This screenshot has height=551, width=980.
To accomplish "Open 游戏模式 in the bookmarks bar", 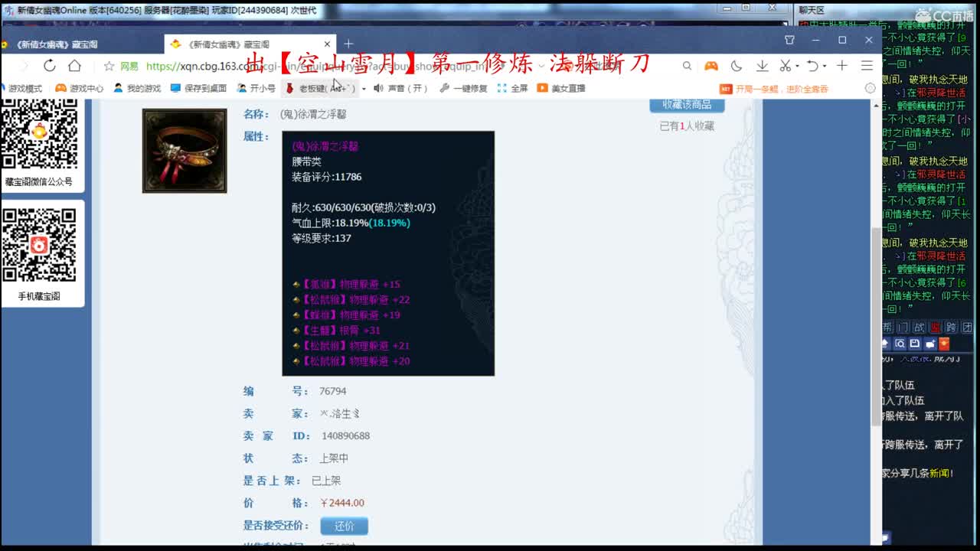I will (x=21, y=88).
